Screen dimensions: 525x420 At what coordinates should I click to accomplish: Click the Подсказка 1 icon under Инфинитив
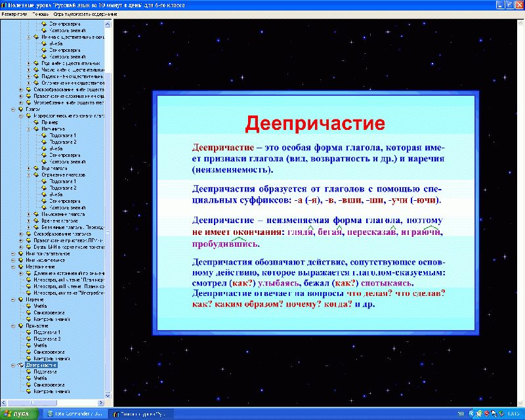pyautogui.click(x=44, y=135)
